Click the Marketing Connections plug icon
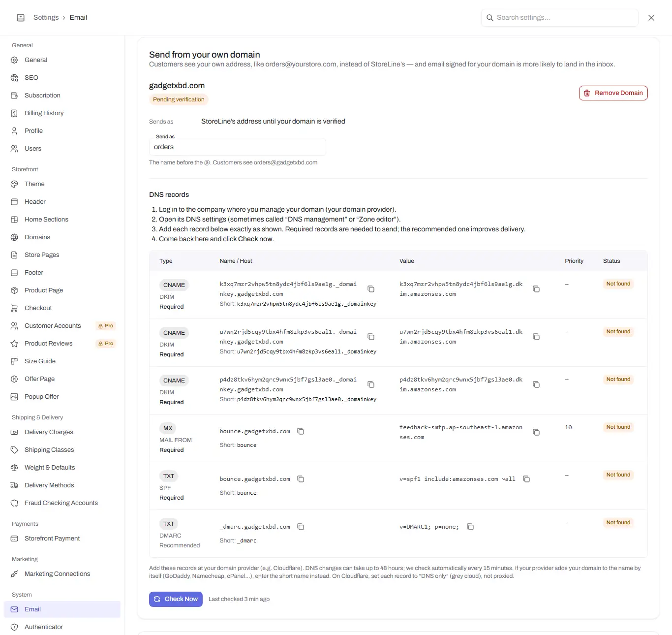Screen dimensions: 672x635 click(x=14, y=574)
